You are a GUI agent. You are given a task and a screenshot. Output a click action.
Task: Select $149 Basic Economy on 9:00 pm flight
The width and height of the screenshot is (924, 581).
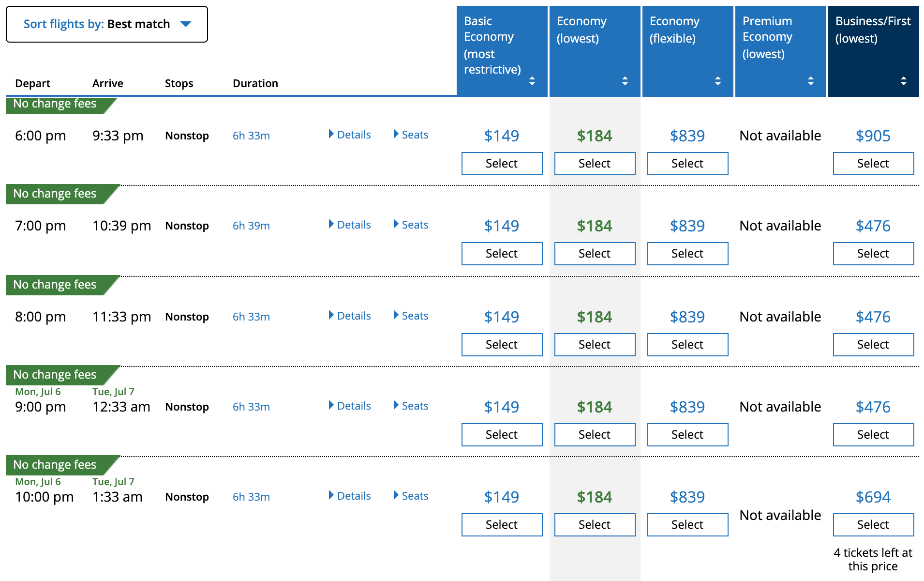tap(502, 435)
